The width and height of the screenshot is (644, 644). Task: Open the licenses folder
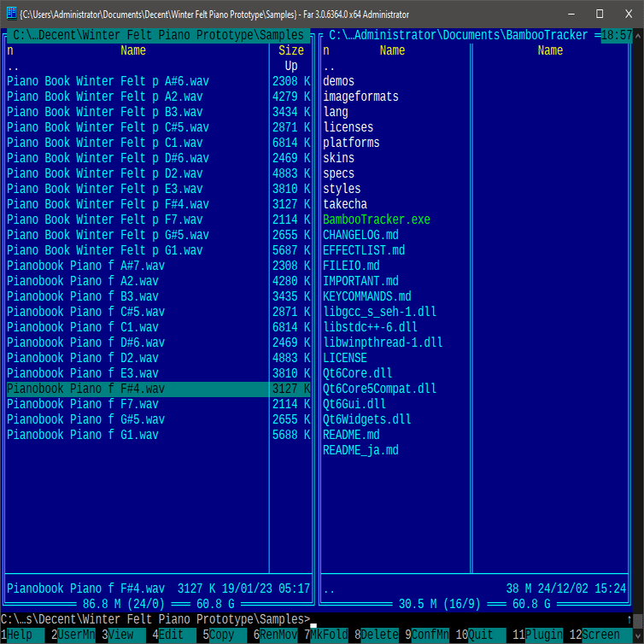(348, 127)
